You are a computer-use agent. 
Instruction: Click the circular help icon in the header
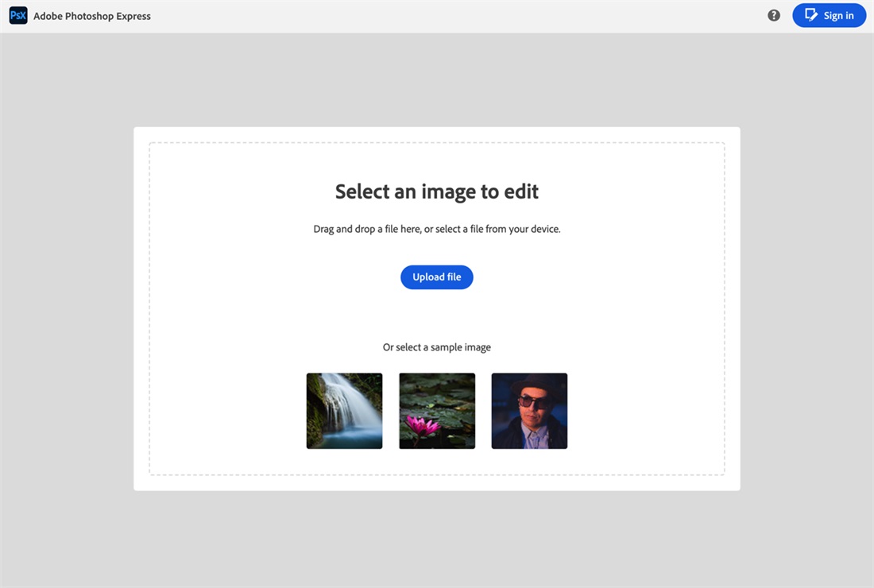click(x=773, y=14)
